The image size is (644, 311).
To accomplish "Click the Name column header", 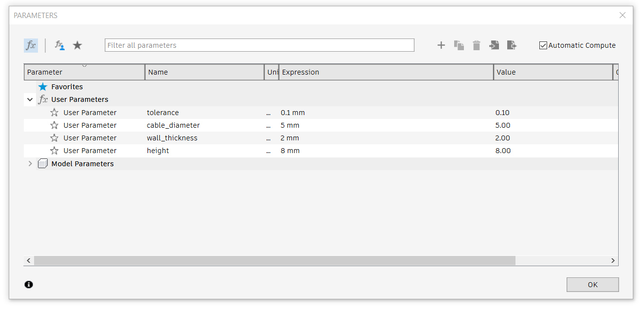I will coord(204,72).
